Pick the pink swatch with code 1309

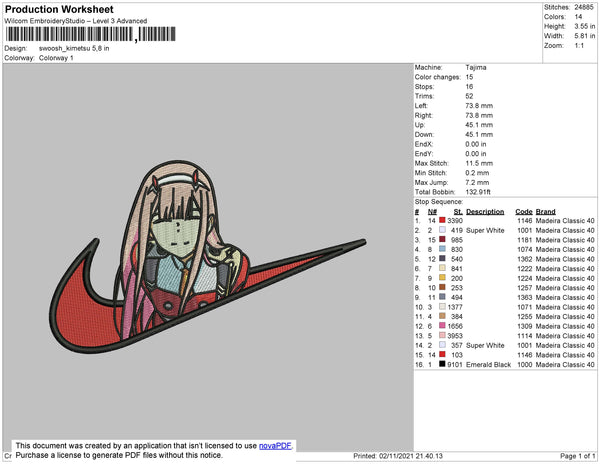pyautogui.click(x=442, y=326)
